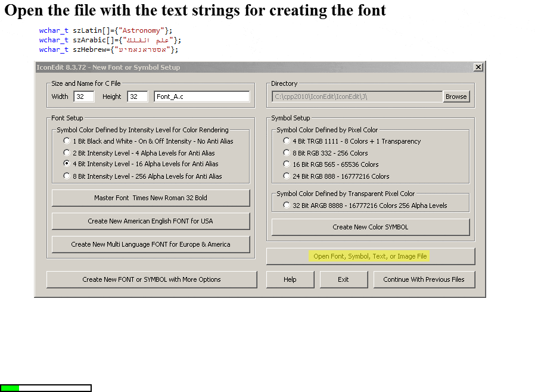
Task: Click the Width input field
Action: [84, 97]
